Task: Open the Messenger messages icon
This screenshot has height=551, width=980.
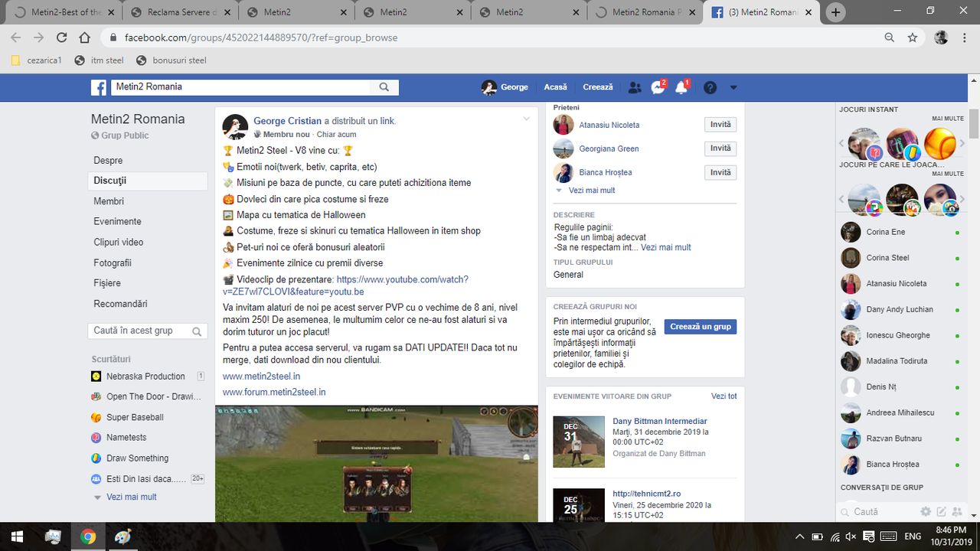Action: pos(658,87)
